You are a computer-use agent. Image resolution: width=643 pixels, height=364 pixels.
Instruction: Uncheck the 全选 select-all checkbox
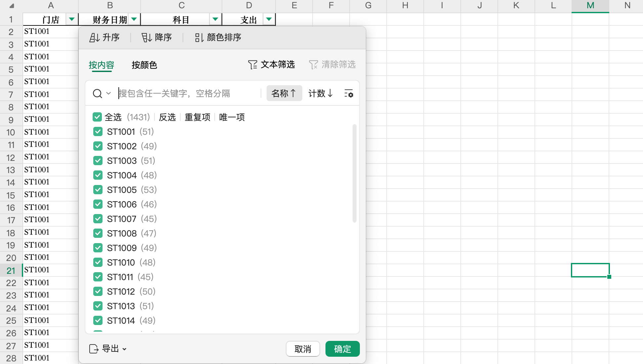click(97, 117)
